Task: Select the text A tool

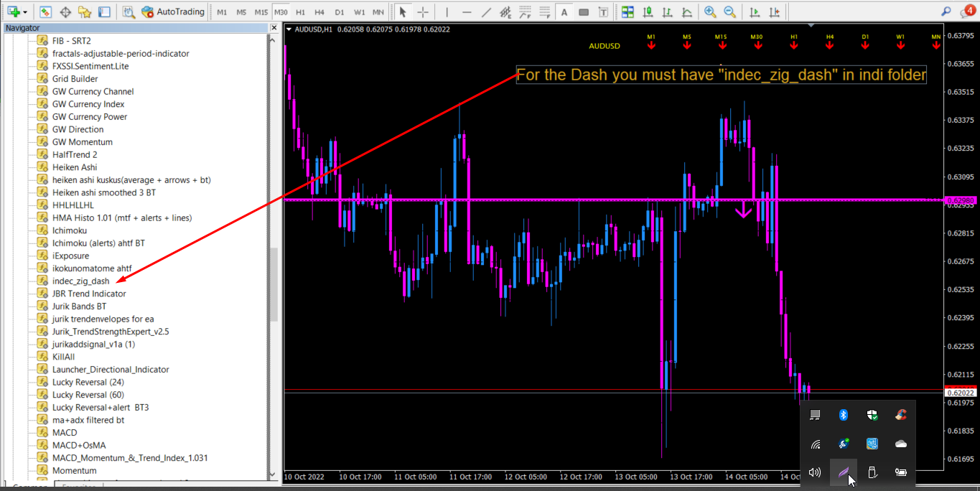Action: (x=564, y=11)
